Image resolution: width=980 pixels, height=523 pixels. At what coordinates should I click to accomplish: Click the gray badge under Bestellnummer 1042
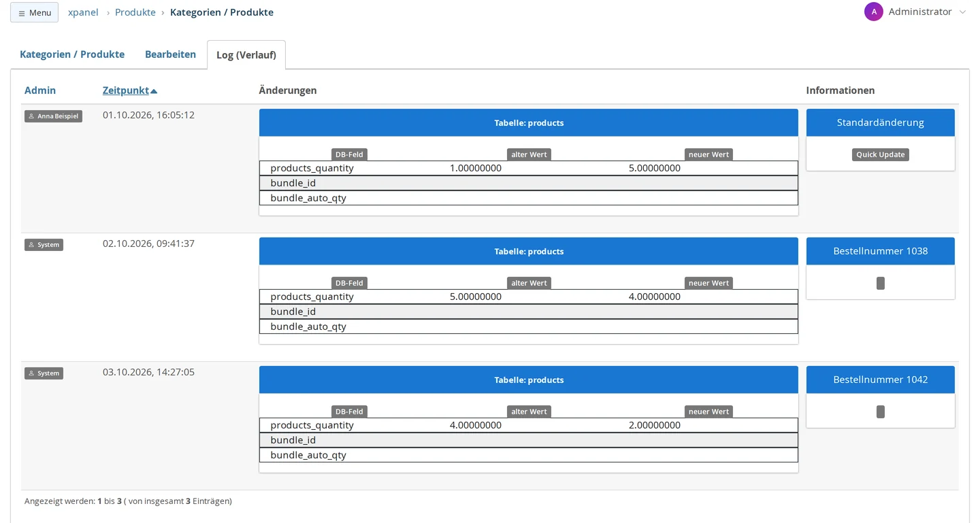881,411
